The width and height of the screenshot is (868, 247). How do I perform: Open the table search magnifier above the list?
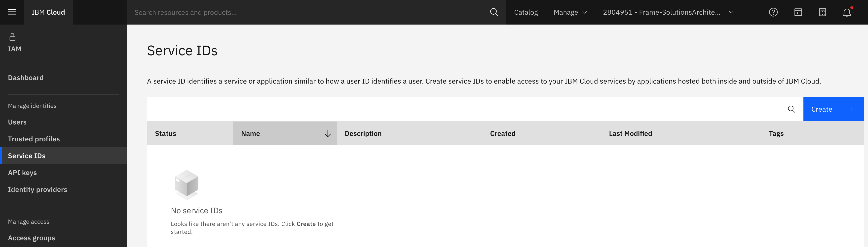(791, 109)
